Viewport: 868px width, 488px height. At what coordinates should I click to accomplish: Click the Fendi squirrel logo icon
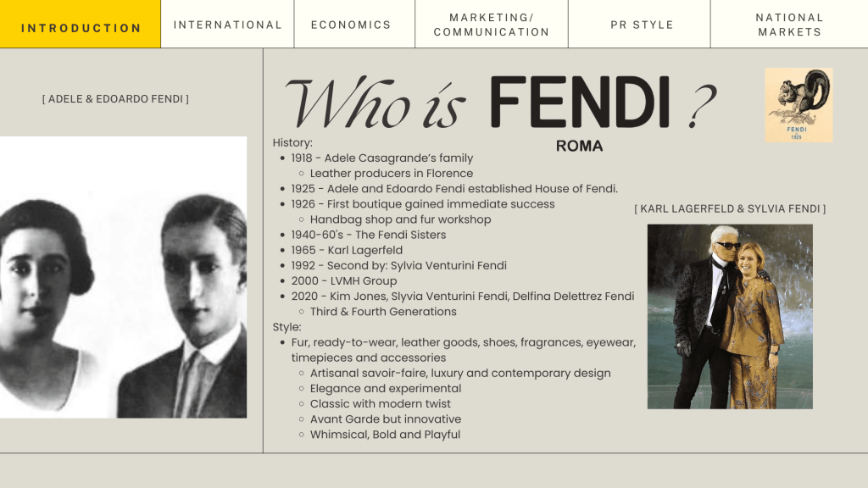pyautogui.click(x=798, y=104)
